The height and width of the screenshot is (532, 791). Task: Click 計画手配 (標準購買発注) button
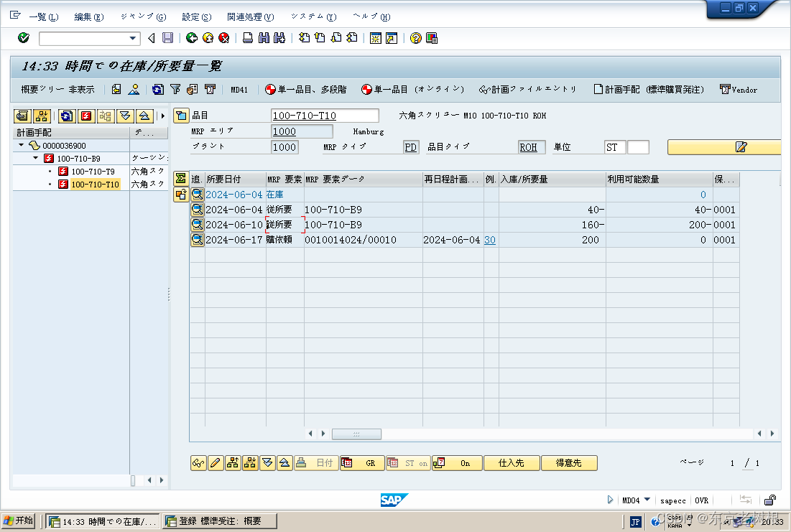click(x=649, y=89)
